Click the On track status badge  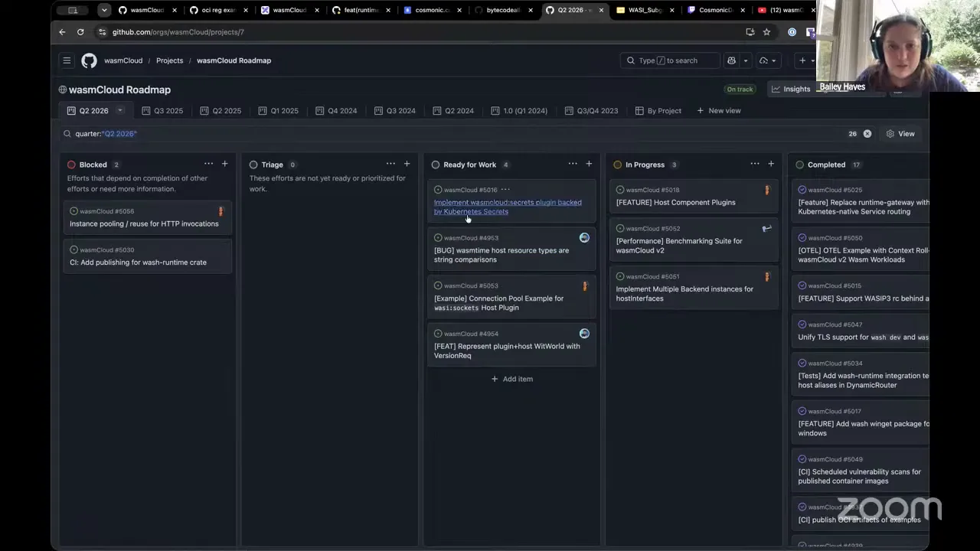pos(740,90)
